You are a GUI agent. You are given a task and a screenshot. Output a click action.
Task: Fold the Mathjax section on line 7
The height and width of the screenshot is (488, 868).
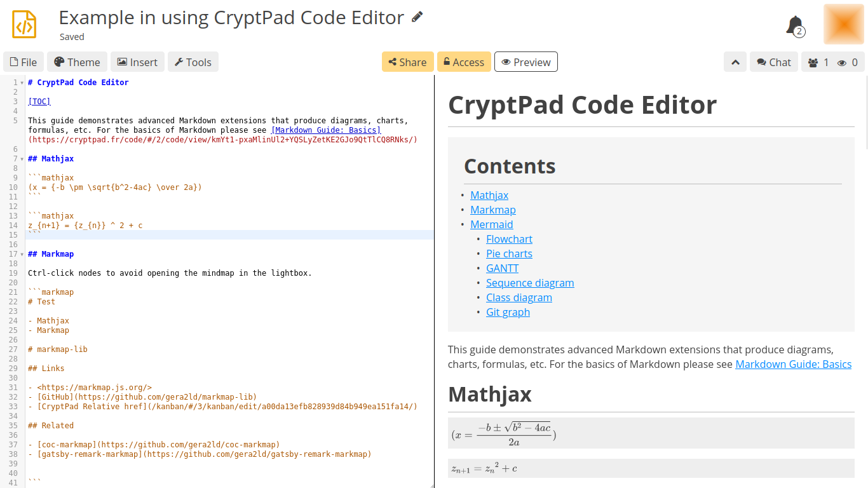pos(22,159)
